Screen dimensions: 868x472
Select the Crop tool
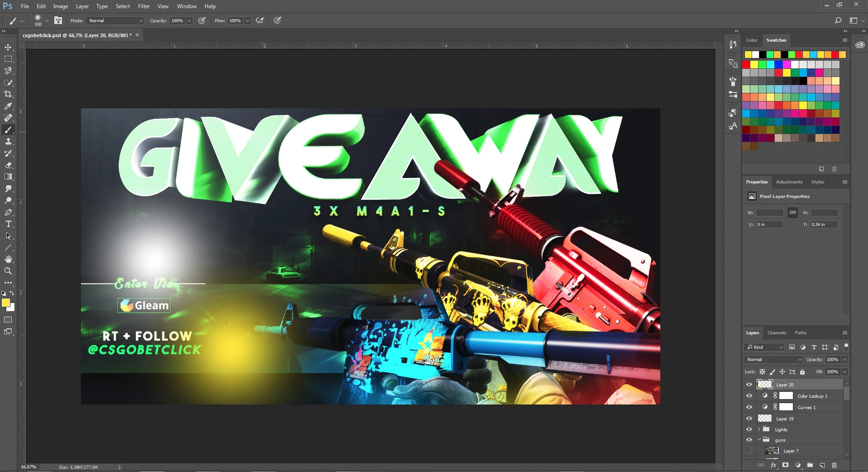[x=8, y=94]
